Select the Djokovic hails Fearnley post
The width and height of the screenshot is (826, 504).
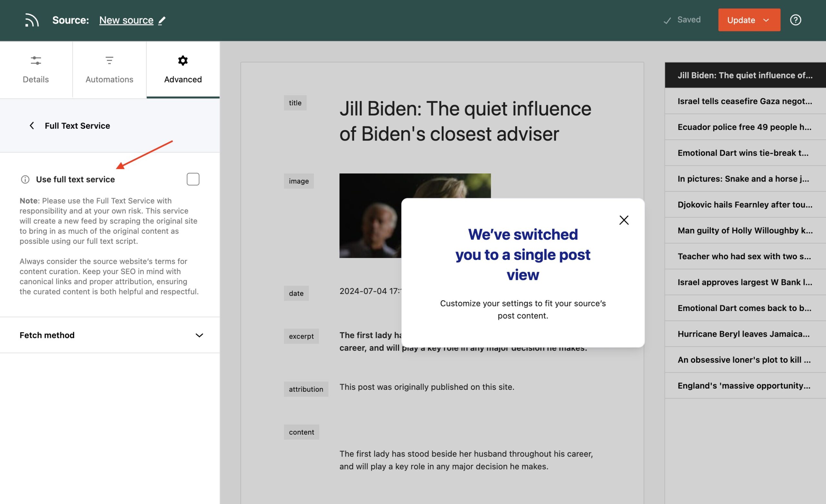tap(743, 204)
